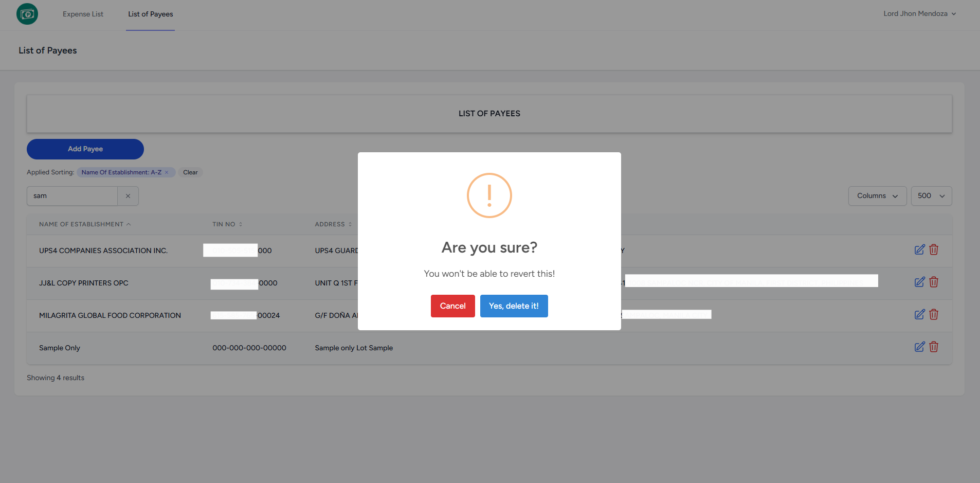
Task: Sort by Name of Establishment header
Action: 85,224
